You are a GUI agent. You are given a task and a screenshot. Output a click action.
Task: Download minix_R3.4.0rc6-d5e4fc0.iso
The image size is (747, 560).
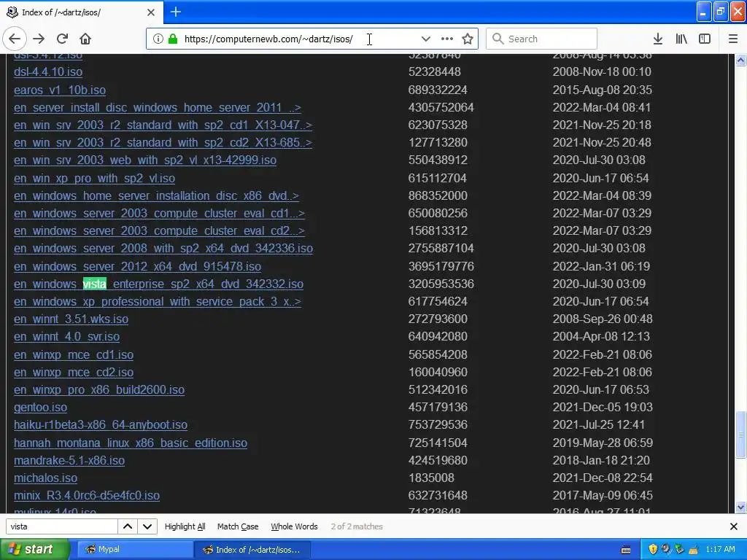coord(87,496)
